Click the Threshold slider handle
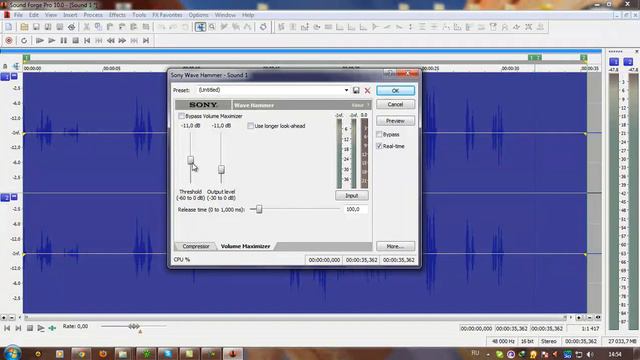The image size is (640, 360). (x=191, y=160)
